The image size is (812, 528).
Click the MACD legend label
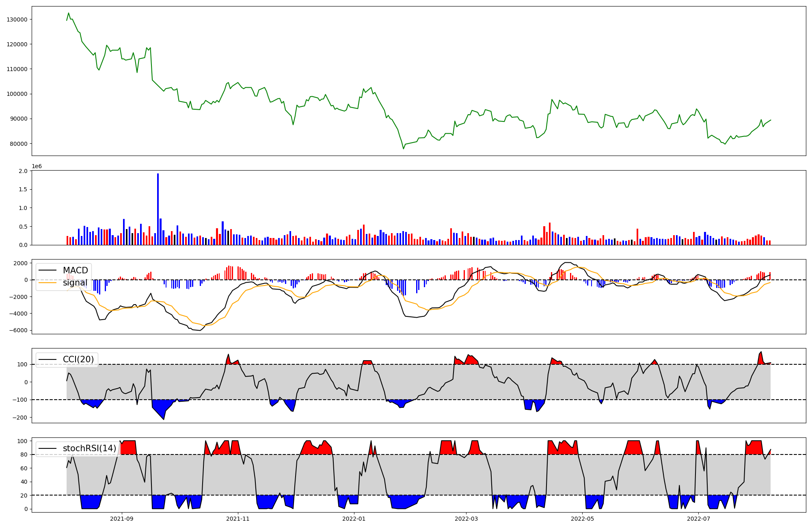[x=75, y=270]
